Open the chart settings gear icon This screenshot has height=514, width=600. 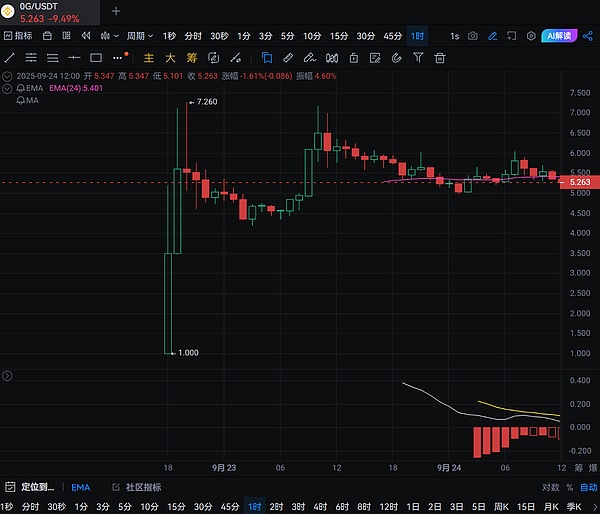[x=531, y=36]
